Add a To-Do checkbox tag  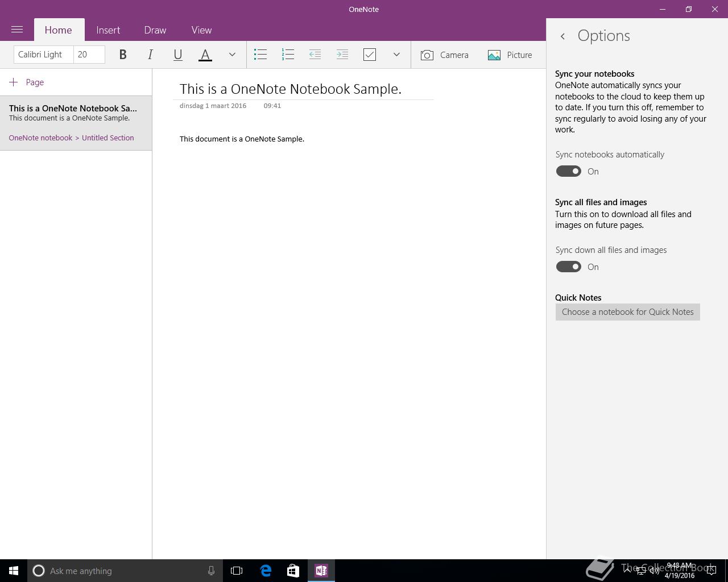[370, 55]
